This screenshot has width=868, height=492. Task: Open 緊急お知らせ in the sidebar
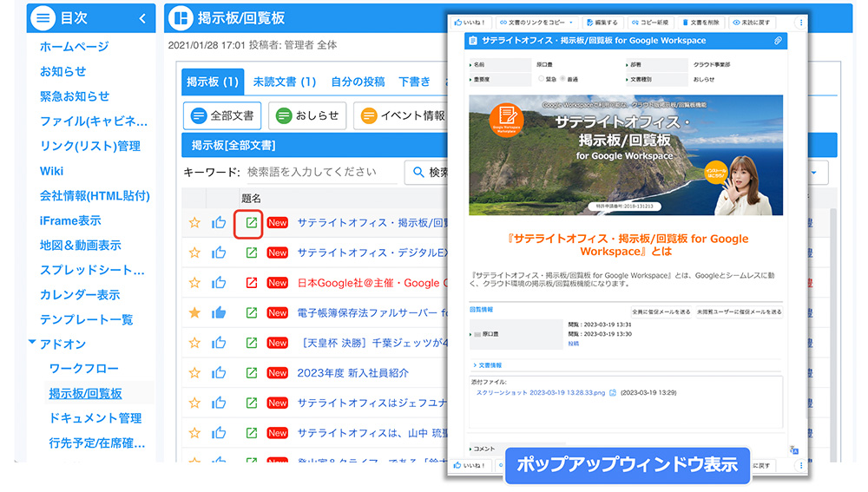coord(74,96)
